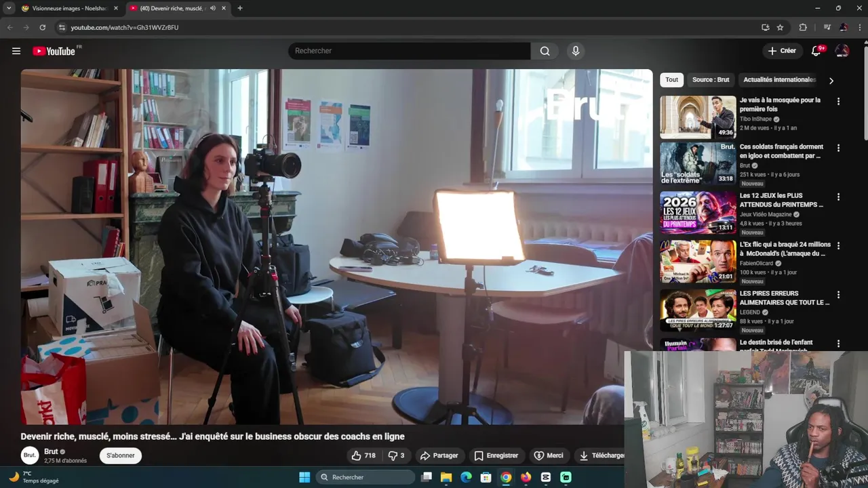Click Partager to share video
Viewport: 868px width, 488px height.
[439, 455]
